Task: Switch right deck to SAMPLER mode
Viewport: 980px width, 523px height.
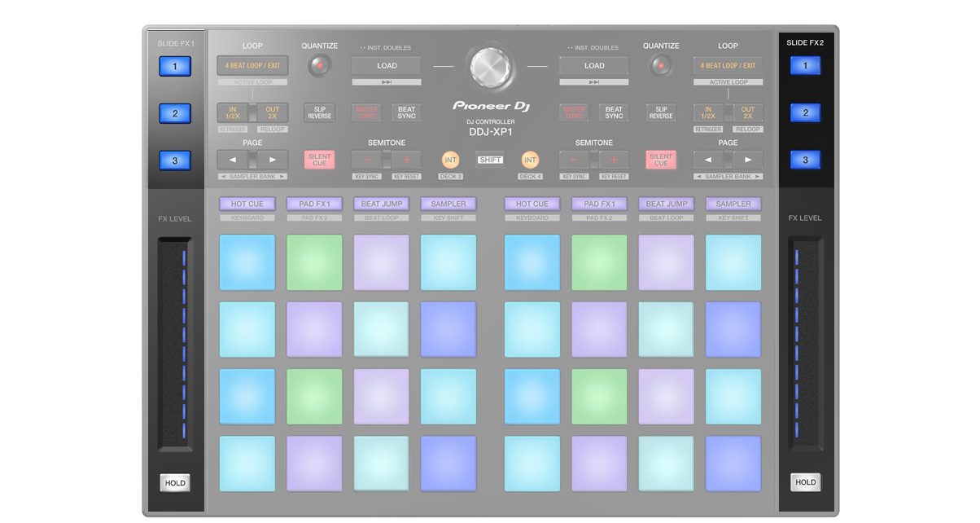Action: pyautogui.click(x=733, y=204)
